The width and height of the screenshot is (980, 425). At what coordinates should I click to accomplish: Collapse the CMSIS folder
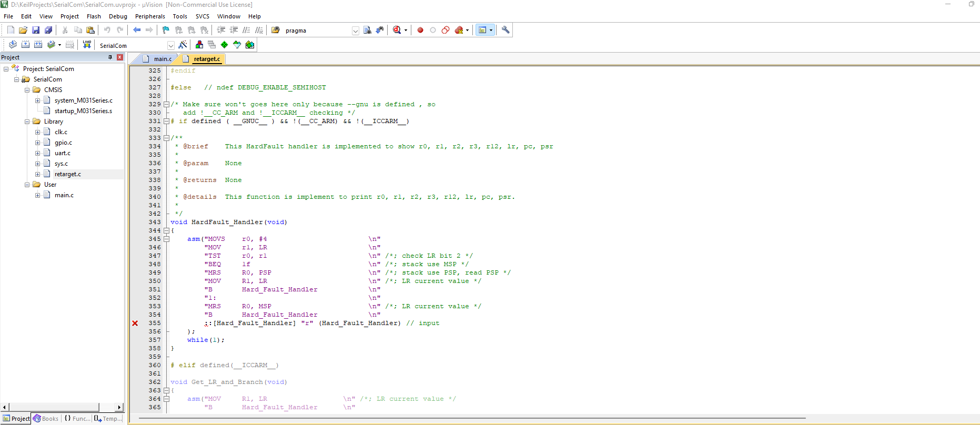(27, 90)
